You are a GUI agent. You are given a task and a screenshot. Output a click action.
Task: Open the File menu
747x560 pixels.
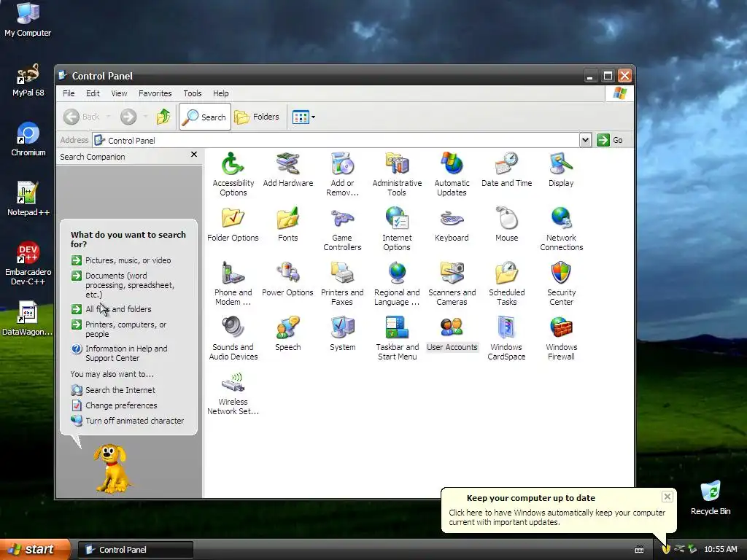pos(69,93)
